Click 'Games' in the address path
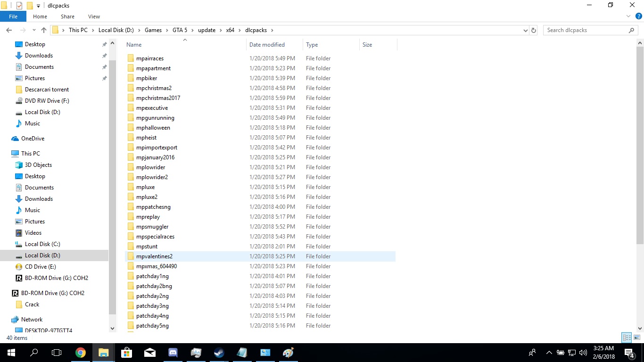The width and height of the screenshot is (644, 362). pyautogui.click(x=153, y=30)
